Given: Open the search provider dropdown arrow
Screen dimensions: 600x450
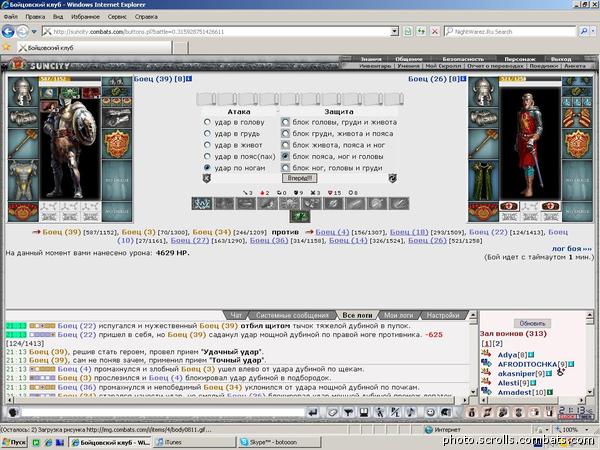Looking at the screenshot, I should (x=594, y=31).
